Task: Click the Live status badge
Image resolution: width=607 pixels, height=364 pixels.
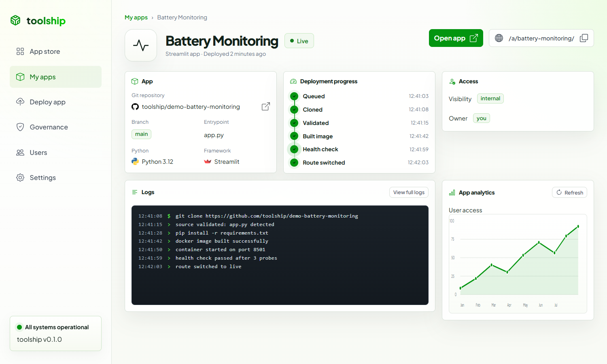Action: click(299, 41)
